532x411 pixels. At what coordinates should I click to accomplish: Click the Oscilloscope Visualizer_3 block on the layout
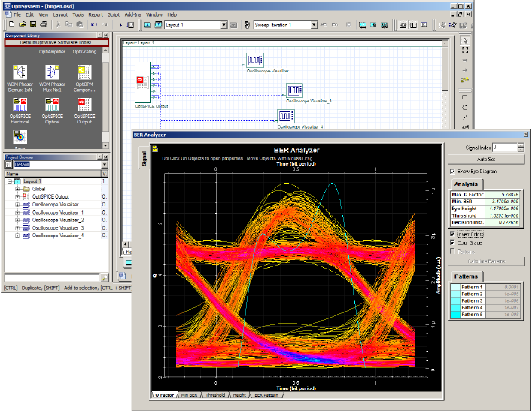point(293,89)
